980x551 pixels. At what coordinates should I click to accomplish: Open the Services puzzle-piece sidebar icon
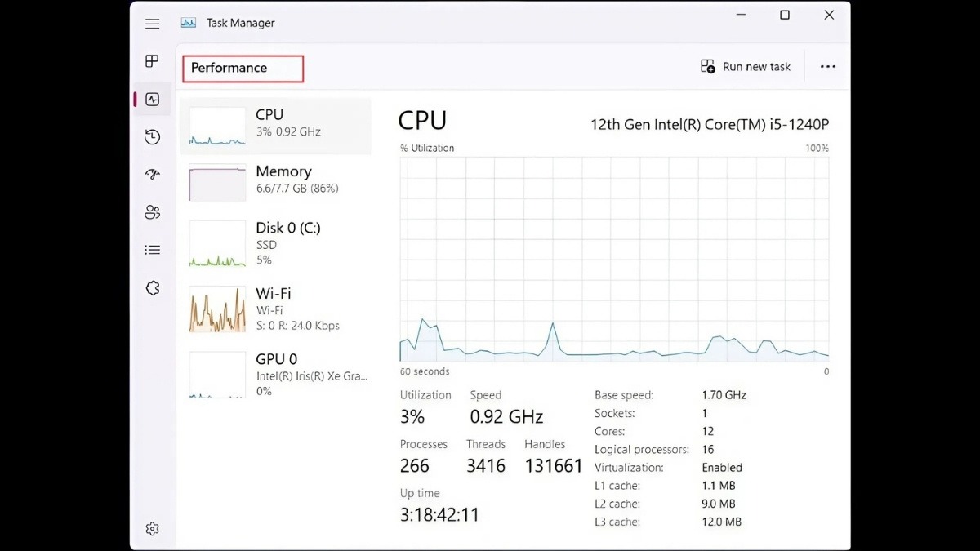coord(152,288)
